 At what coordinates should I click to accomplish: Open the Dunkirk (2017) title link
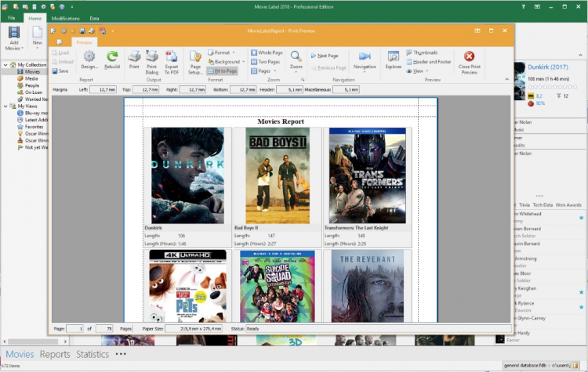click(x=547, y=67)
